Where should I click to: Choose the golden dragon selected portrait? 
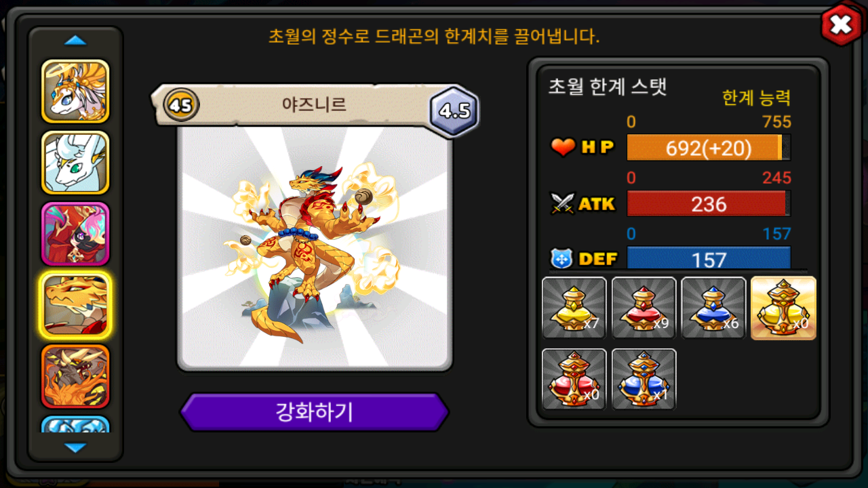click(x=75, y=305)
